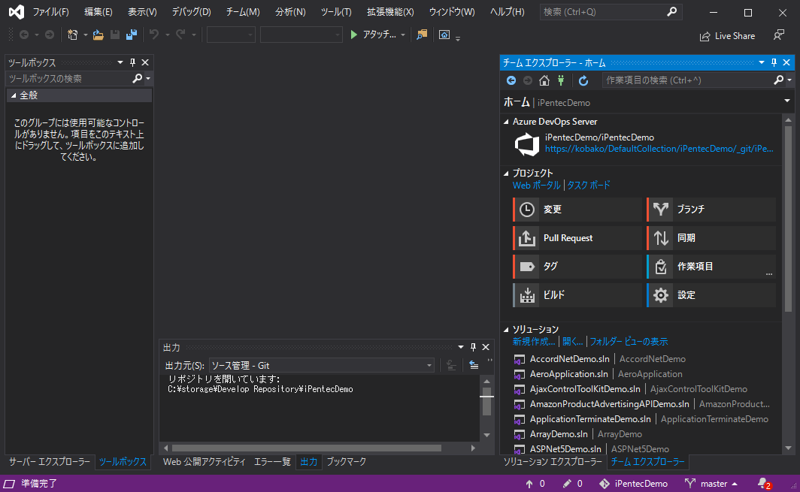This screenshot has width=800, height=492.
Task: Pin the toolbox panel
Action: coord(133,62)
